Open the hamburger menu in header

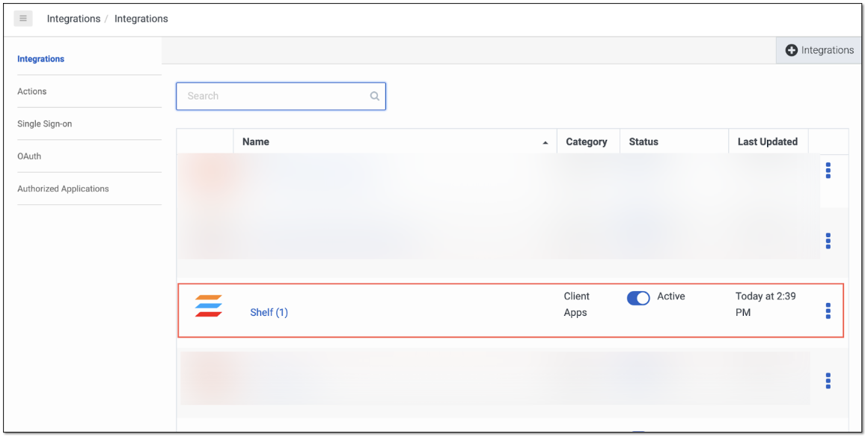coord(22,18)
